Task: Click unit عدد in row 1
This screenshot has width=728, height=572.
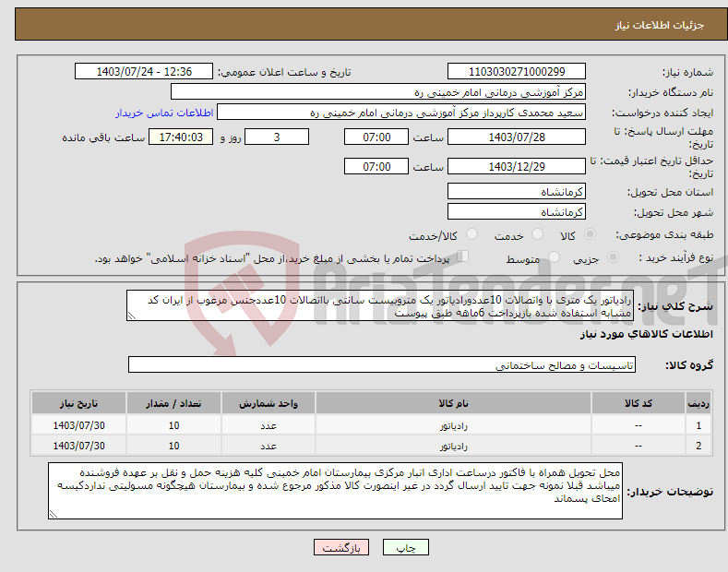Action: pos(269,425)
